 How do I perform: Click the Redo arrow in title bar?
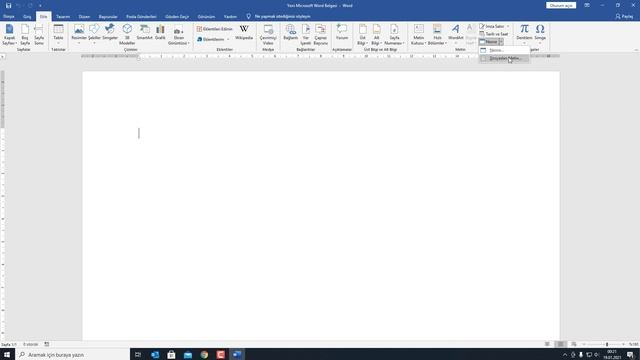30,5
